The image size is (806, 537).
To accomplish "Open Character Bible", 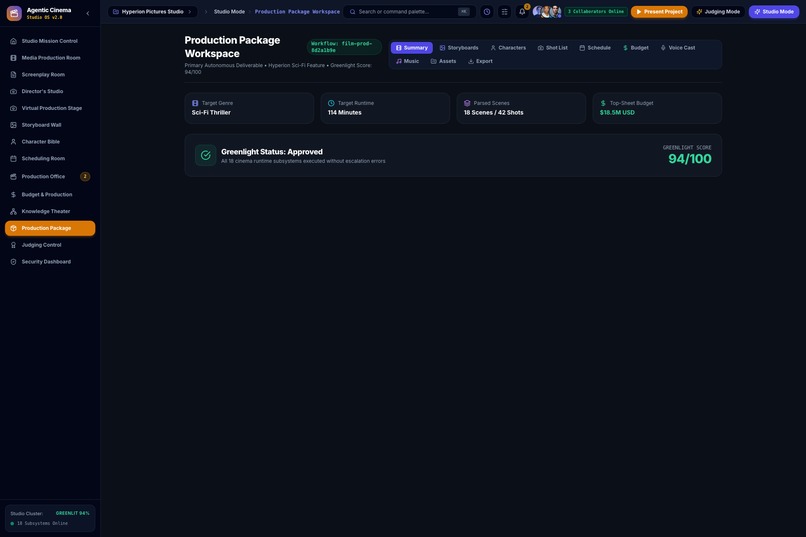I will pos(50,142).
